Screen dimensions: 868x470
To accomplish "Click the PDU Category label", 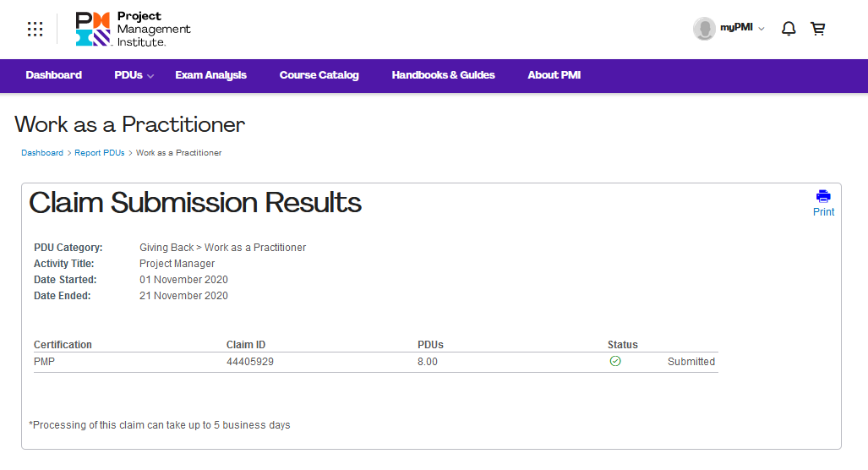I will pos(68,248).
